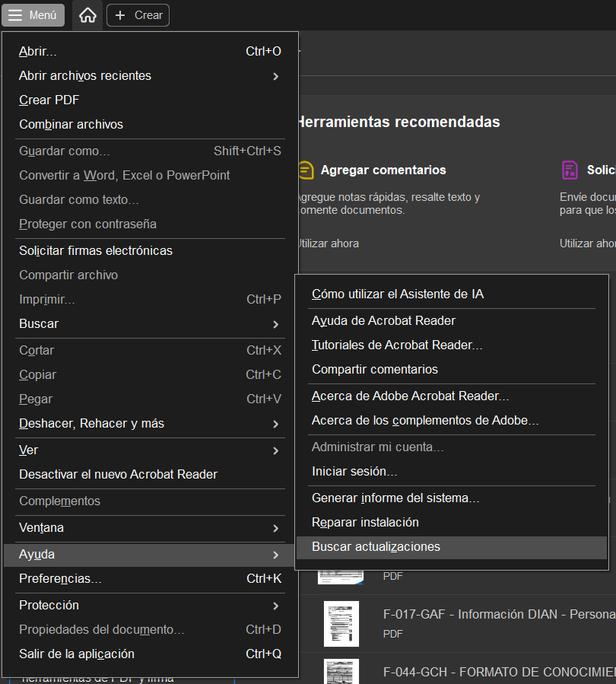
Task: Expand Deshacer, Rehacer y más submenu
Action: click(x=150, y=424)
